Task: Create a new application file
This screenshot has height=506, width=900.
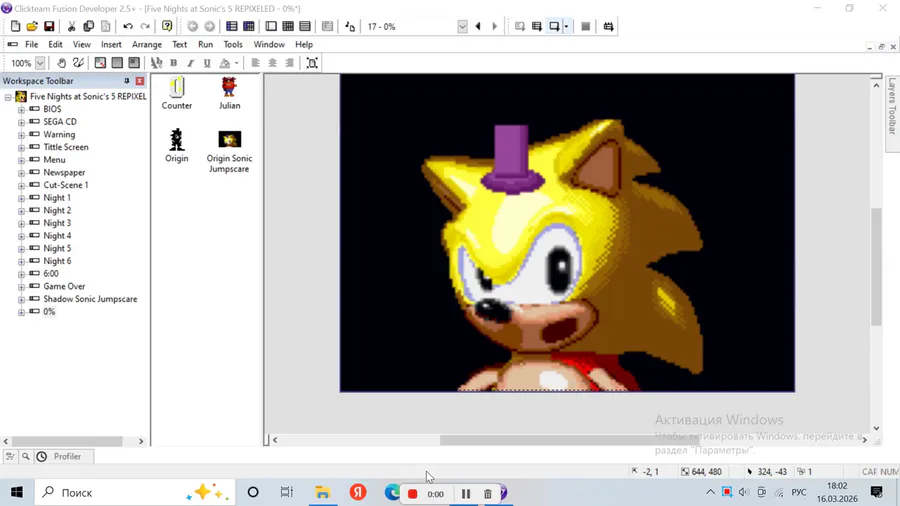Action: click(x=15, y=26)
